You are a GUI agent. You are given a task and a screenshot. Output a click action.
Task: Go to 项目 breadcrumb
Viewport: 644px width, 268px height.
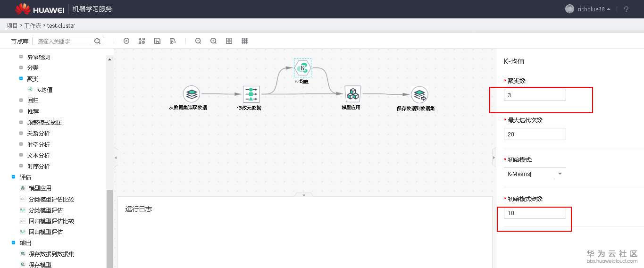click(x=12, y=25)
